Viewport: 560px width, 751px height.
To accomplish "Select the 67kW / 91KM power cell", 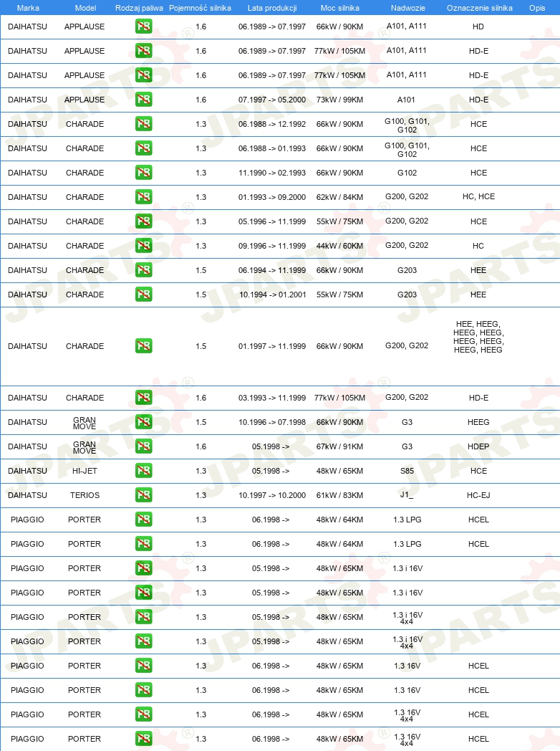I will coord(340,446).
